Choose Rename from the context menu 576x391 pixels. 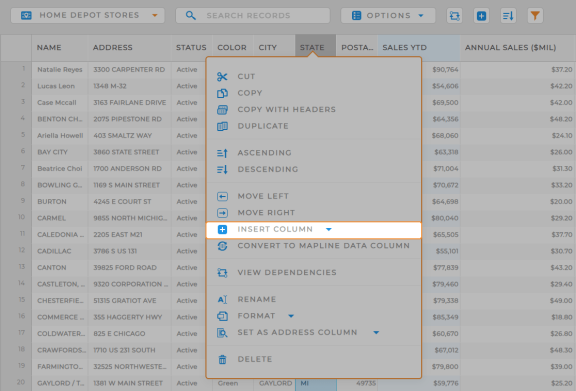point(257,299)
